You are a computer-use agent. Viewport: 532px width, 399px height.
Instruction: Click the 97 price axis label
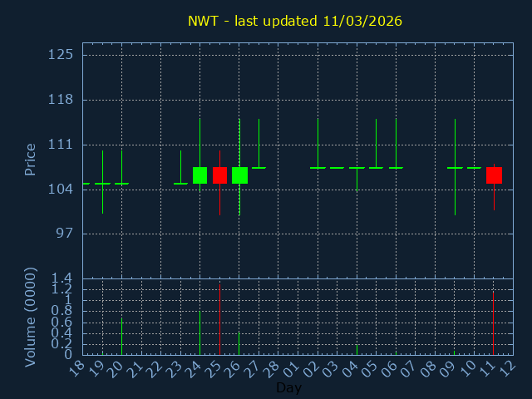(64, 234)
